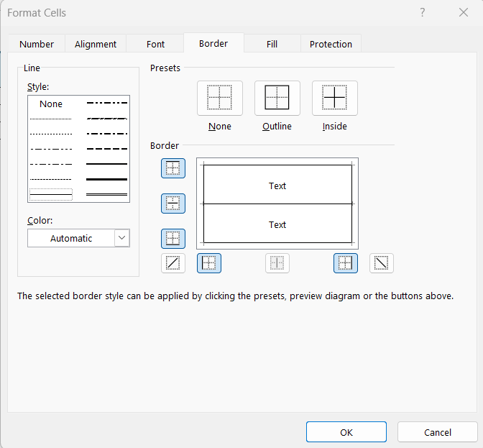Viewport: 483px width, 448px height.
Task: Switch to the Alignment tab
Action: click(x=96, y=44)
